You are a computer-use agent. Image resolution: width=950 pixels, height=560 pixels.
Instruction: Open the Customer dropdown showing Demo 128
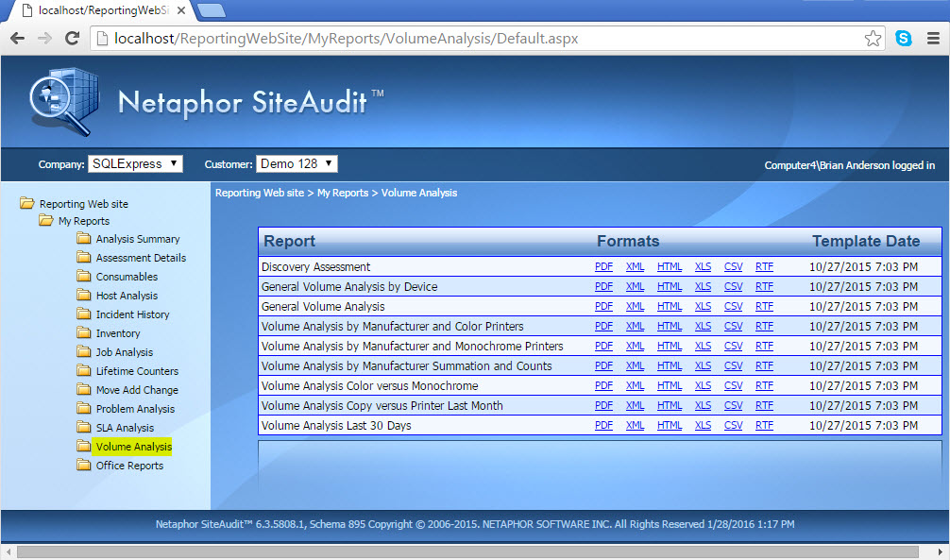pos(297,163)
